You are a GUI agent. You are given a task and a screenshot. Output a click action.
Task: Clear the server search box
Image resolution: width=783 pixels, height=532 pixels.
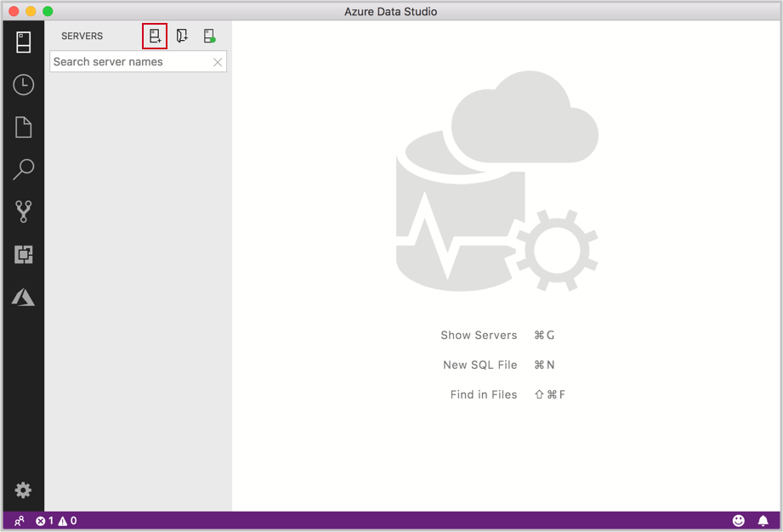pyautogui.click(x=218, y=62)
